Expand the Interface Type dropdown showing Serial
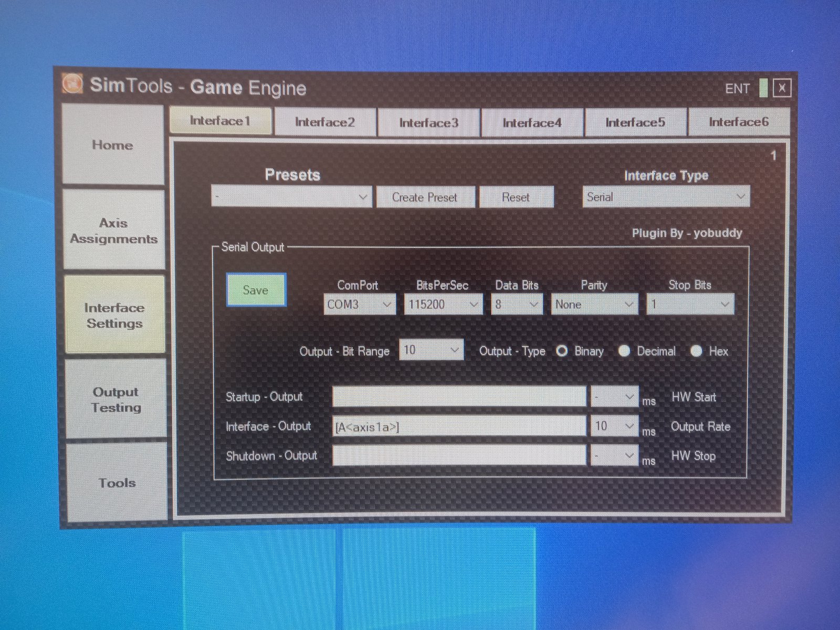The width and height of the screenshot is (840, 630). click(666, 197)
